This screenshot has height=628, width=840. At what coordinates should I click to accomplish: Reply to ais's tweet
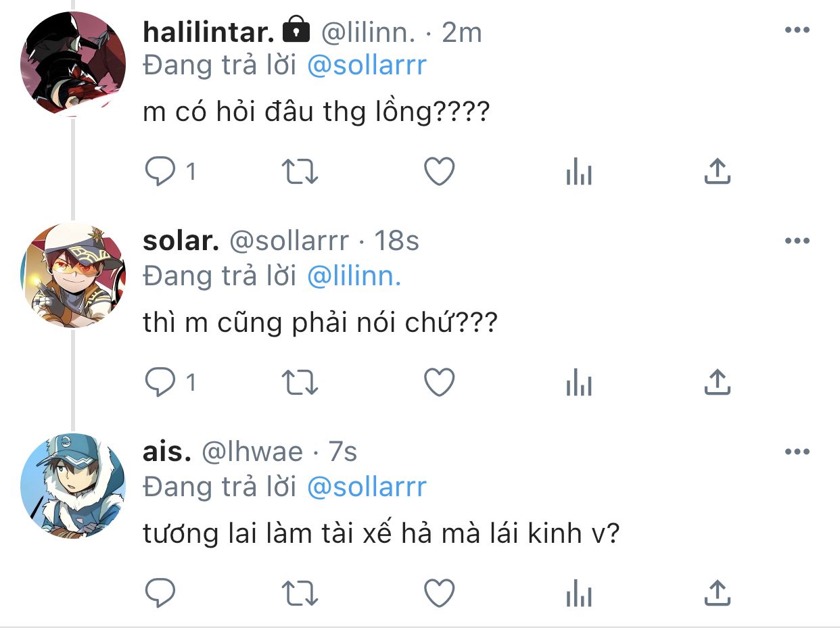coord(160,594)
